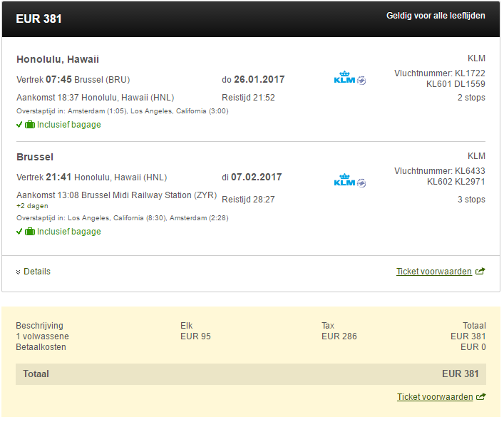Click the 'Elk' column header
Screen dimensions: 504x422
[x=187, y=326]
